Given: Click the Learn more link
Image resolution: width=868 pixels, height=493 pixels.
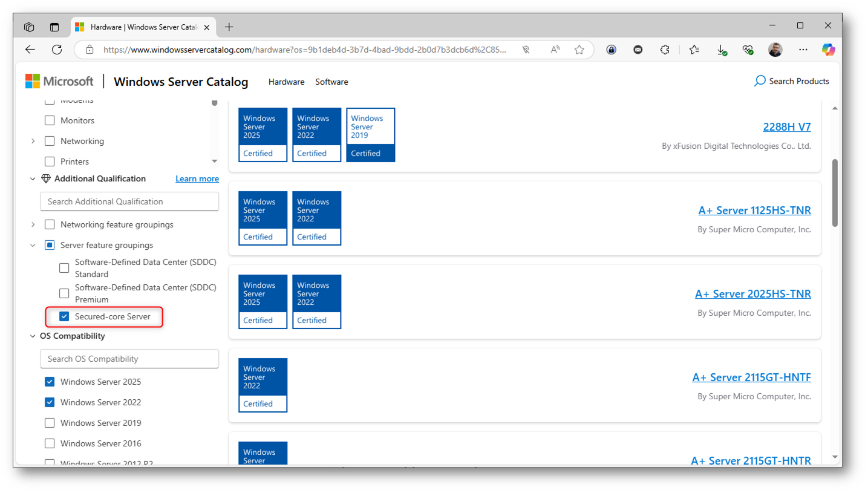Looking at the screenshot, I should tap(197, 178).
